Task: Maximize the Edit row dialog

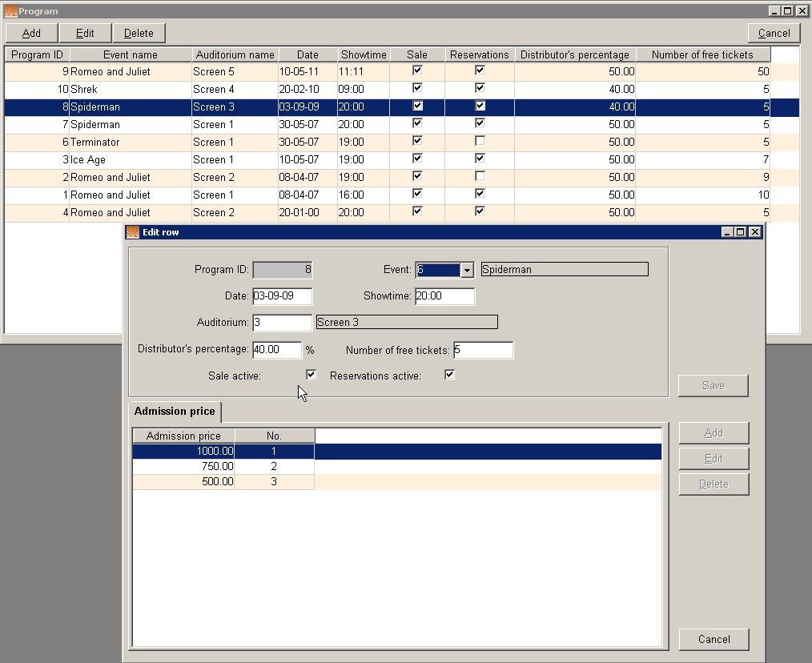Action: 741,232
